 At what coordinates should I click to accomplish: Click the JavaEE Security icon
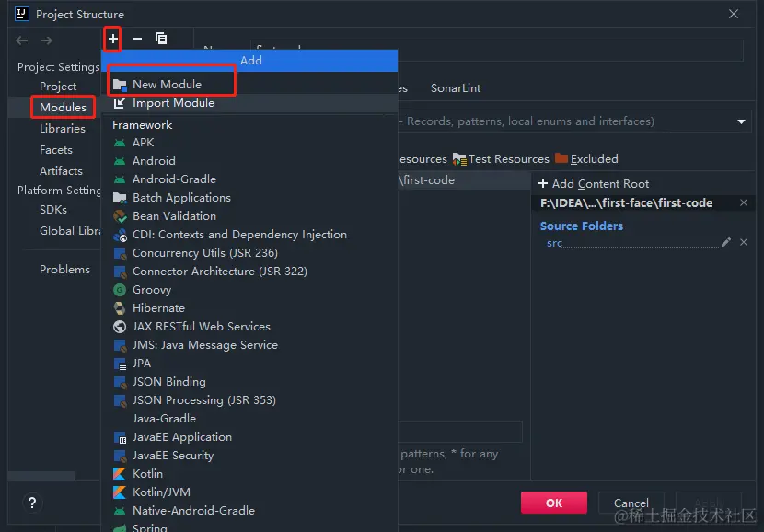(x=120, y=456)
